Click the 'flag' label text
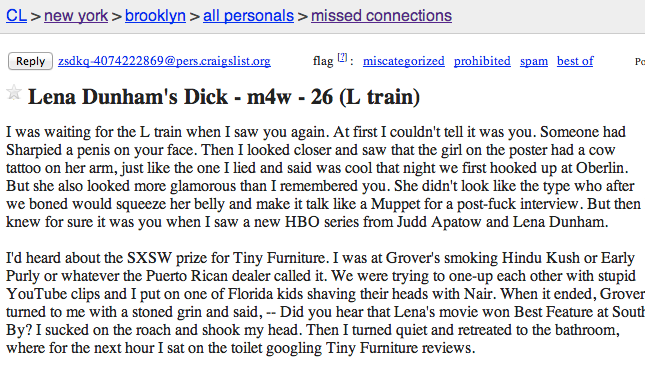This screenshot has width=645, height=374. point(323,61)
